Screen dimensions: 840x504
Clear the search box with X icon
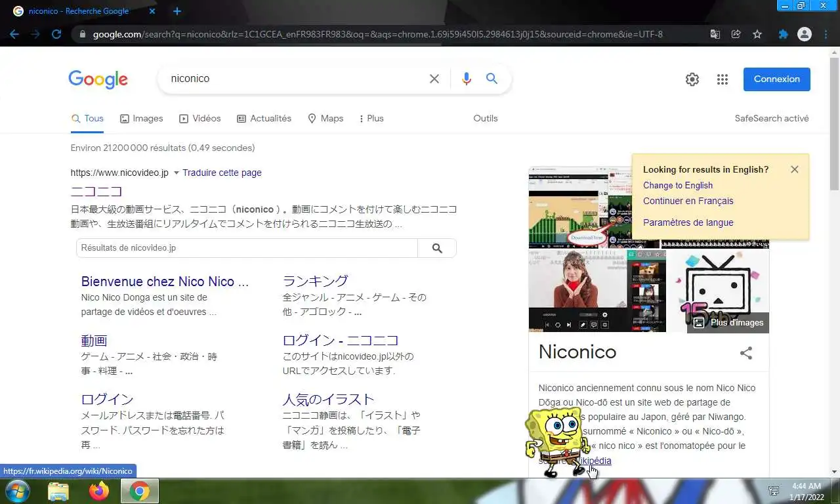point(434,79)
